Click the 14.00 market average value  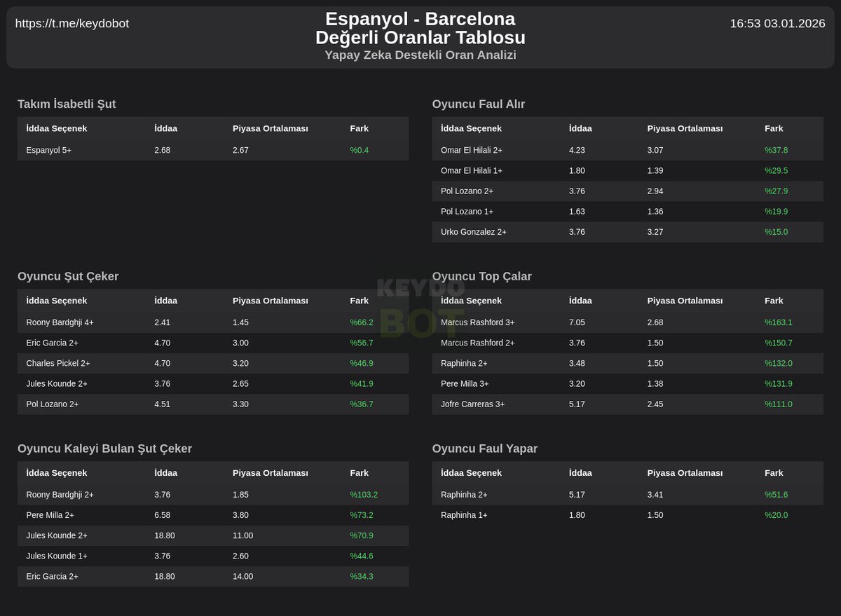(x=243, y=576)
